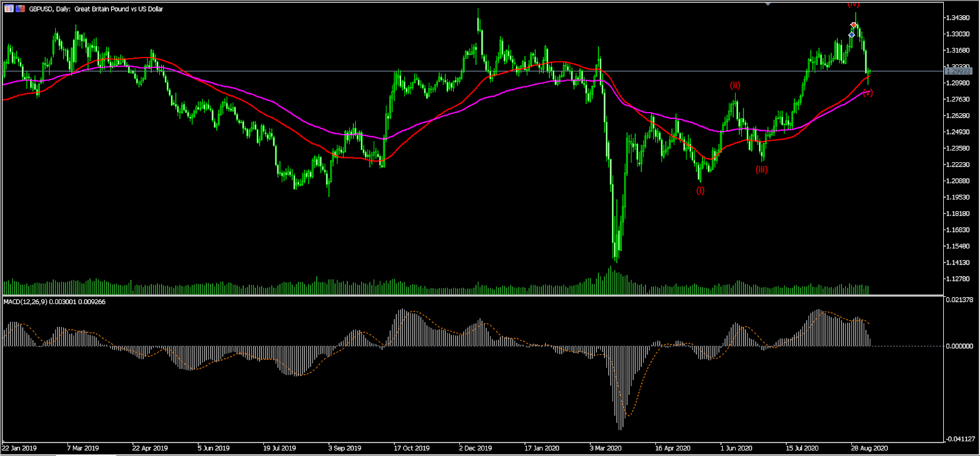Screen dimensions: 980x456
Task: Click price level 1.12780 on the scale
Action: [x=957, y=278]
